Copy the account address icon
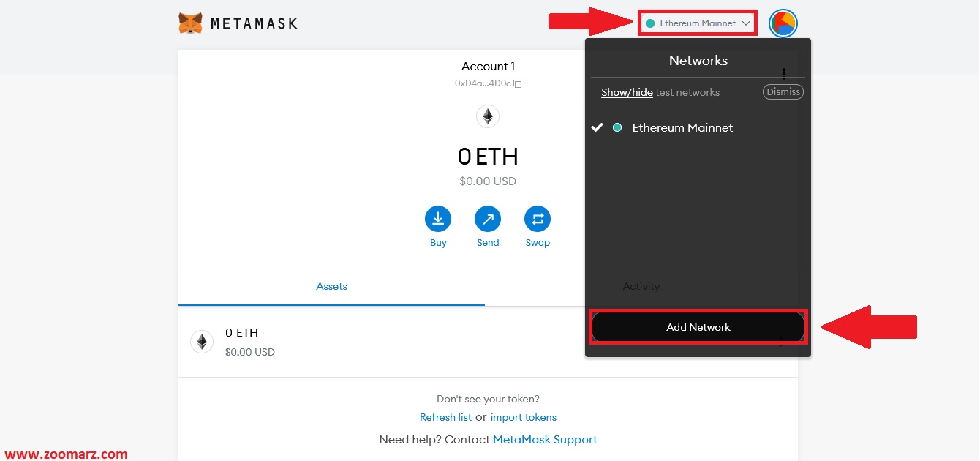The image size is (980, 461). [518, 83]
